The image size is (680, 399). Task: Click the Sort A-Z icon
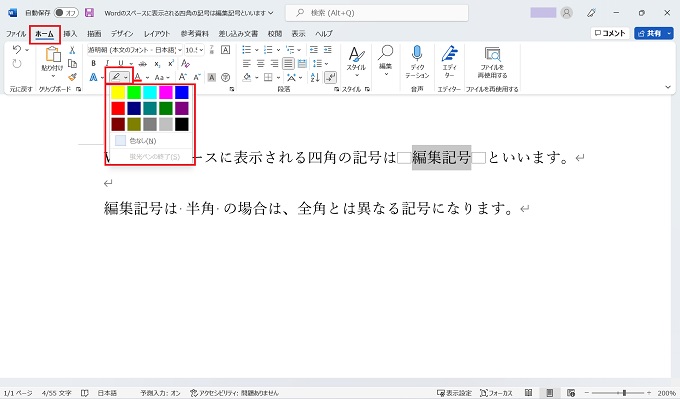[315, 77]
